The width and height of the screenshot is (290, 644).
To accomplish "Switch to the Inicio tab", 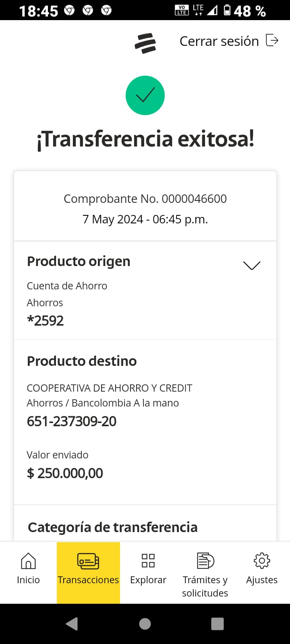I will [28, 580].
